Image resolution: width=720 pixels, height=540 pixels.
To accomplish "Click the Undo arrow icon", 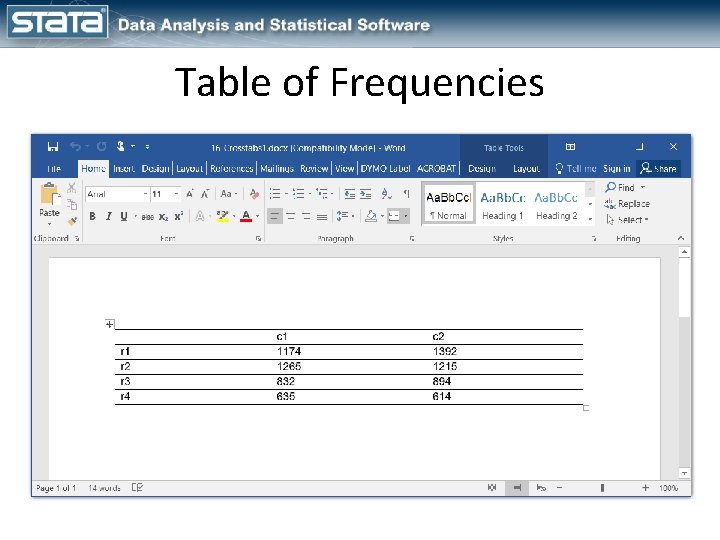I will (x=75, y=147).
